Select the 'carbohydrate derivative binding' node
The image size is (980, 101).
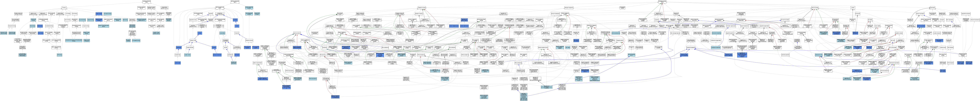tap(60, 14)
